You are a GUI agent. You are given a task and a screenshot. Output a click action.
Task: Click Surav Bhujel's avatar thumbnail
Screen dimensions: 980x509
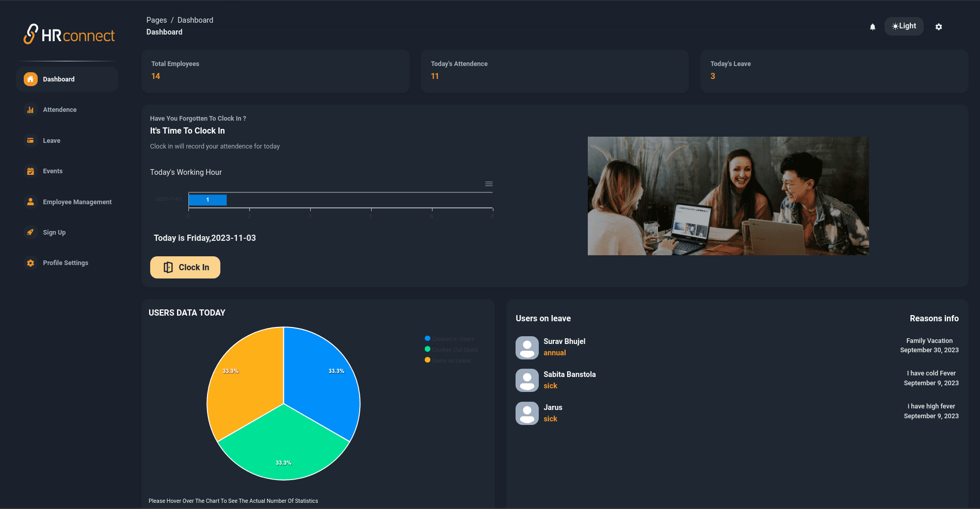point(527,348)
